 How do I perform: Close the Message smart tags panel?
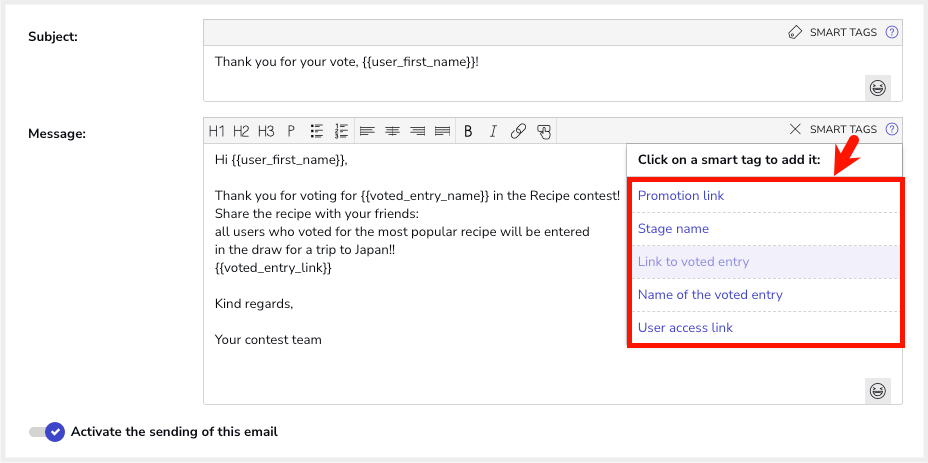click(x=795, y=129)
